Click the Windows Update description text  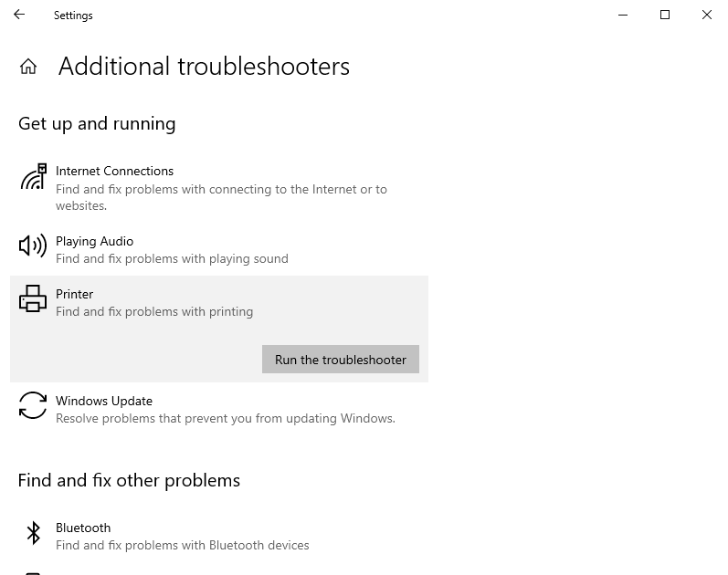pyautogui.click(x=225, y=419)
